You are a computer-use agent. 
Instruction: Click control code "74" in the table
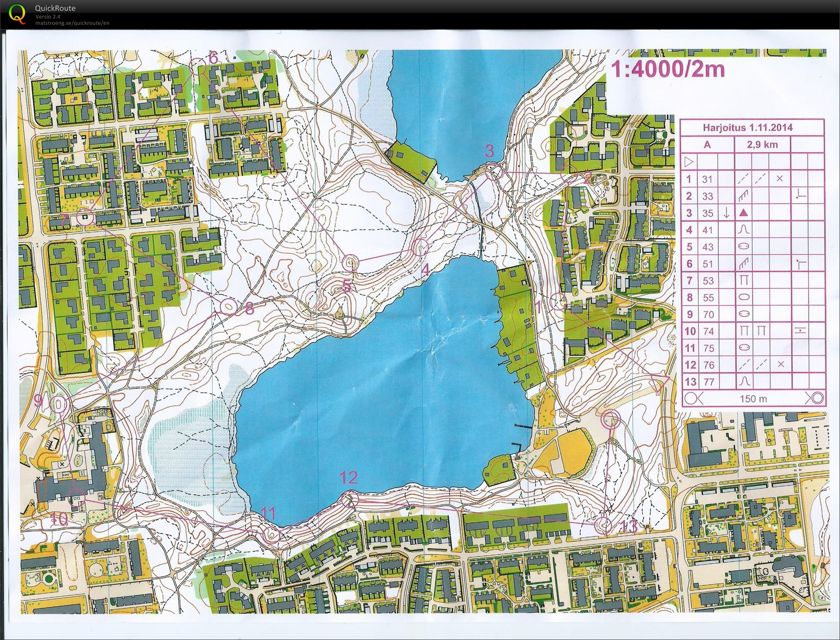[708, 331]
